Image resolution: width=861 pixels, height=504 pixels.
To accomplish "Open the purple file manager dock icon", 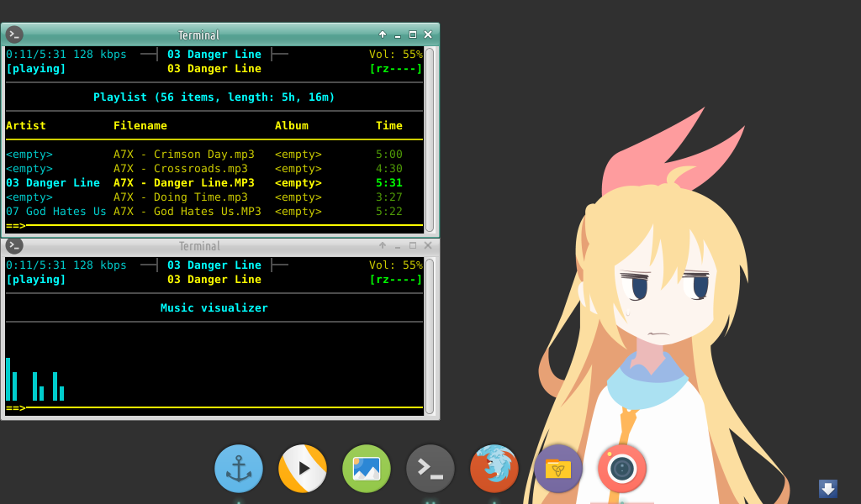I will pos(557,469).
